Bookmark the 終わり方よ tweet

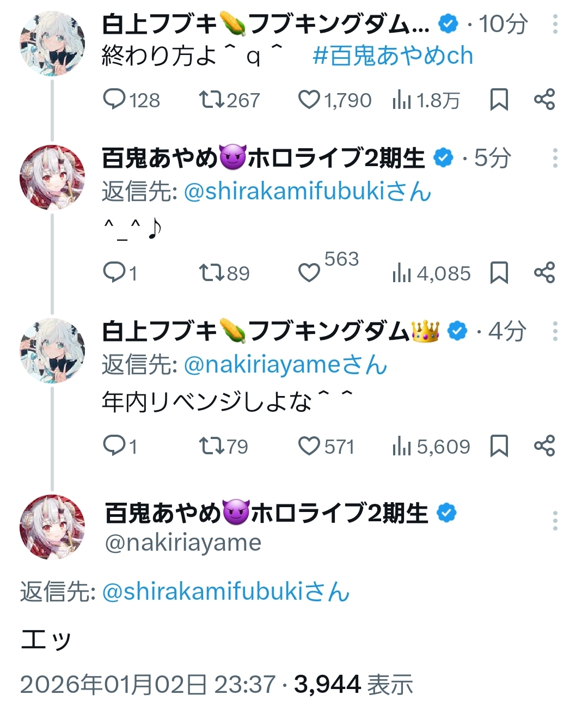[499, 100]
